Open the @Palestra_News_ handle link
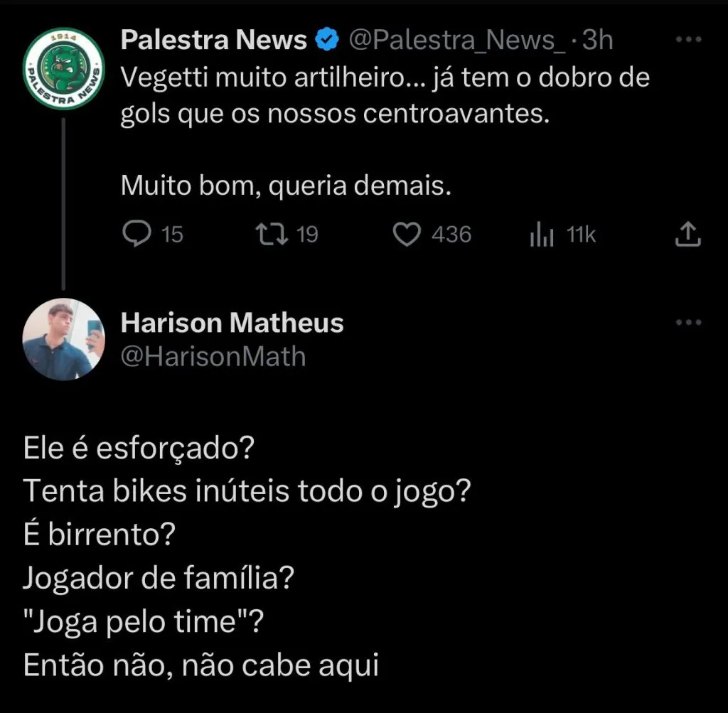The image size is (728, 713). pyautogui.click(x=456, y=41)
